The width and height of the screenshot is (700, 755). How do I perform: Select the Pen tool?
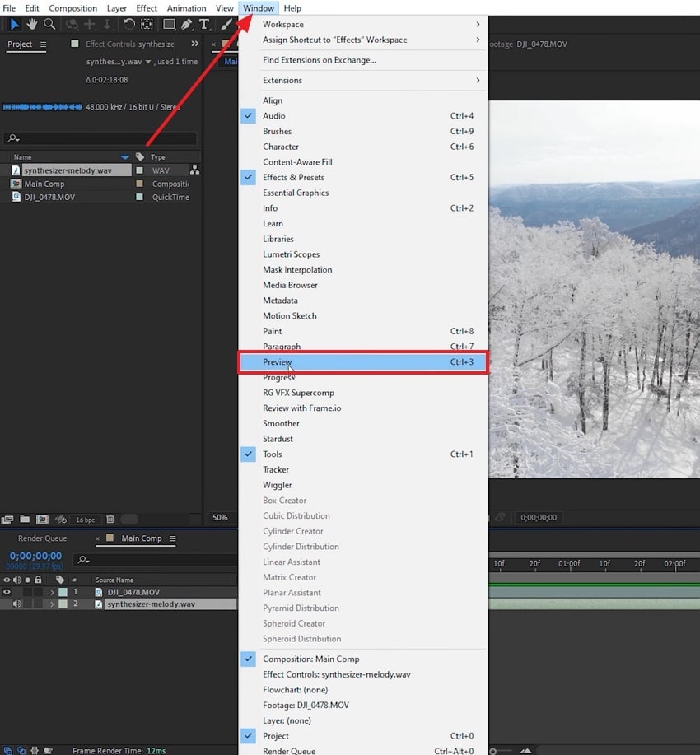point(186,24)
